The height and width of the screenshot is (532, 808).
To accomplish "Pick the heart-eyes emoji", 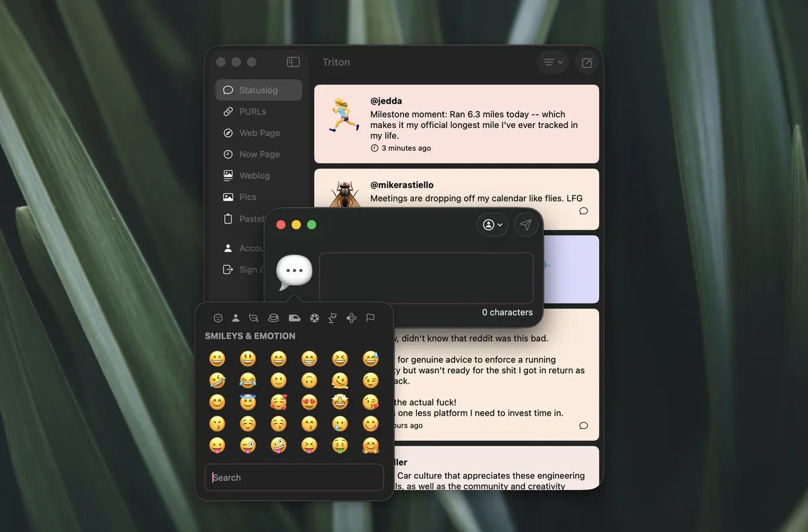I will pos(309,402).
